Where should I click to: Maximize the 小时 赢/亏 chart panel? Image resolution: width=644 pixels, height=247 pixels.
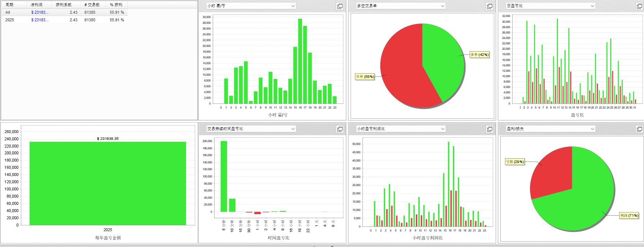click(x=340, y=6)
